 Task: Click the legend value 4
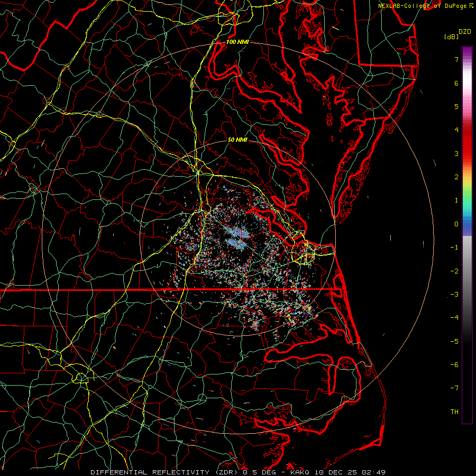[456, 130]
